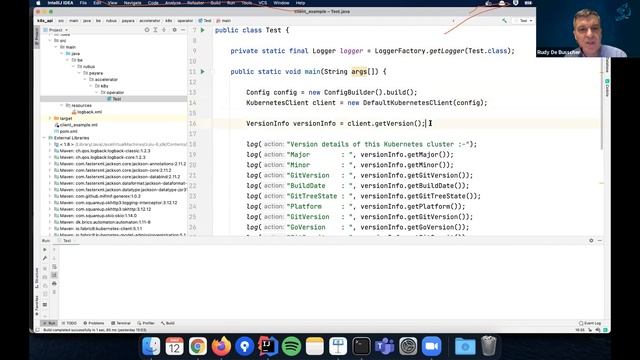Click locate file target icon in Project panel
The image size is (640, 360).
[147, 30]
